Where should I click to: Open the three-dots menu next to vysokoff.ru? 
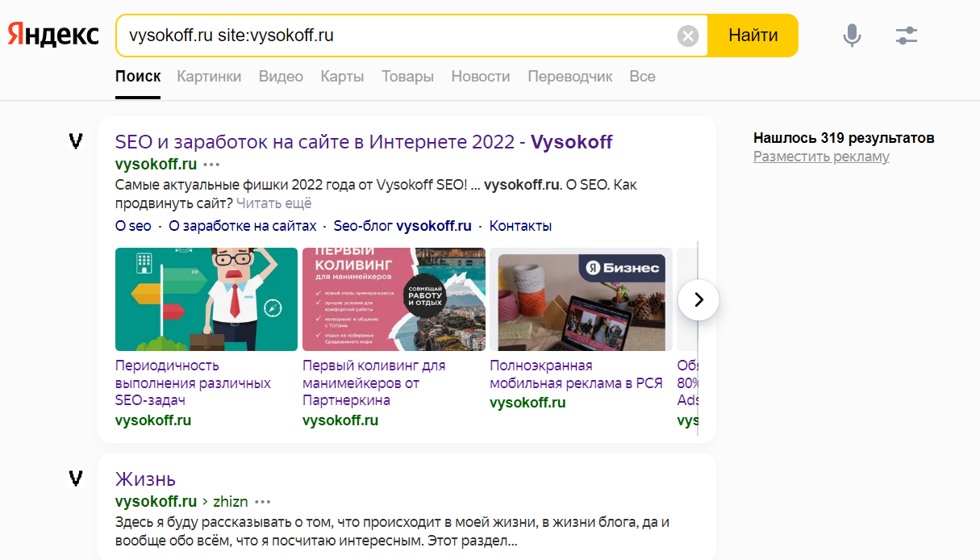[211, 165]
